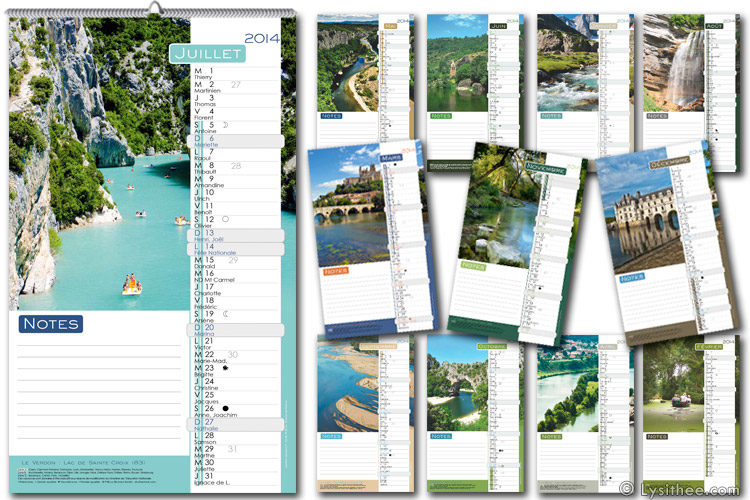Open the Décembre château calendar thumbnail
The height and width of the screenshot is (500, 750).
point(660,240)
